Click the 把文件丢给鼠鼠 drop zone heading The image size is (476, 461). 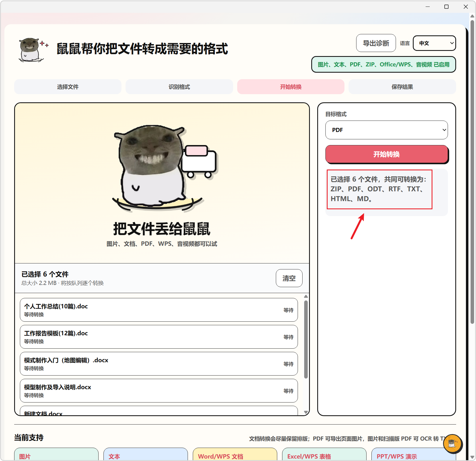point(162,229)
